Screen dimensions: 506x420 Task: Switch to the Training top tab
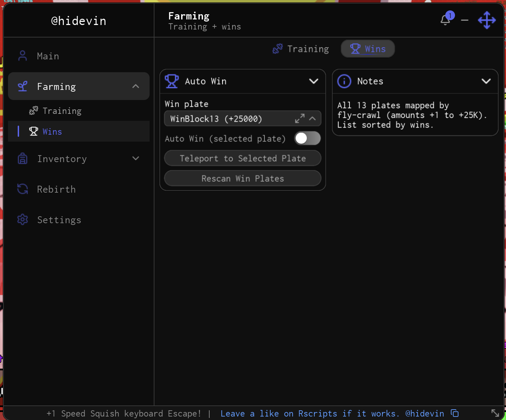coord(301,49)
